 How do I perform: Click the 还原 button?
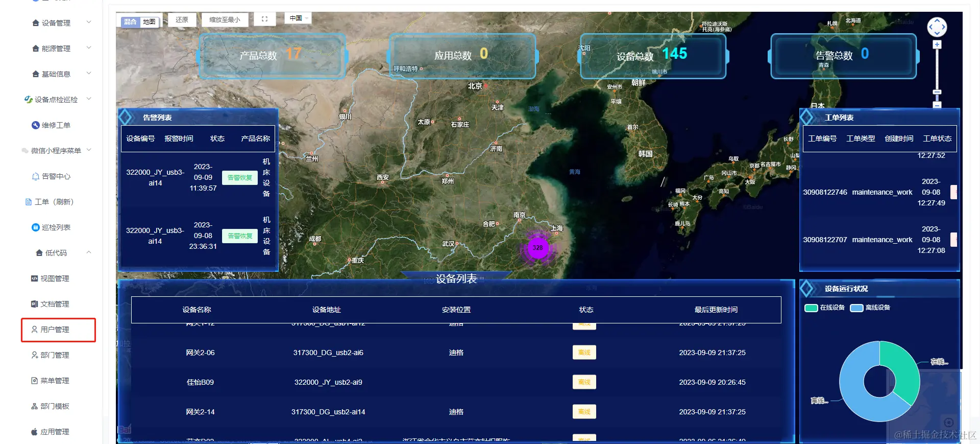click(x=182, y=19)
